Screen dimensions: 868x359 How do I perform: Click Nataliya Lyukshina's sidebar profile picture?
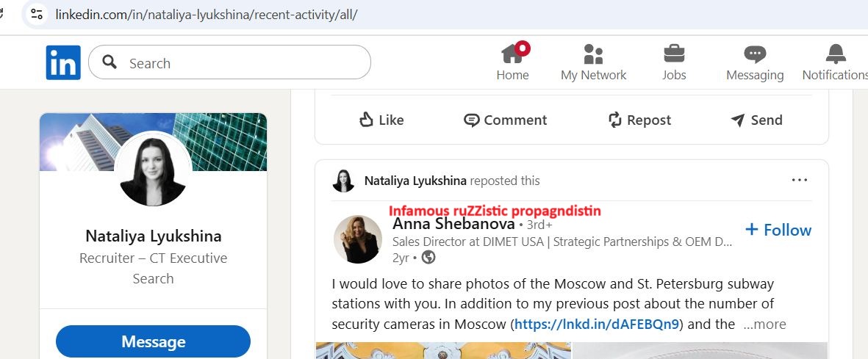point(153,170)
